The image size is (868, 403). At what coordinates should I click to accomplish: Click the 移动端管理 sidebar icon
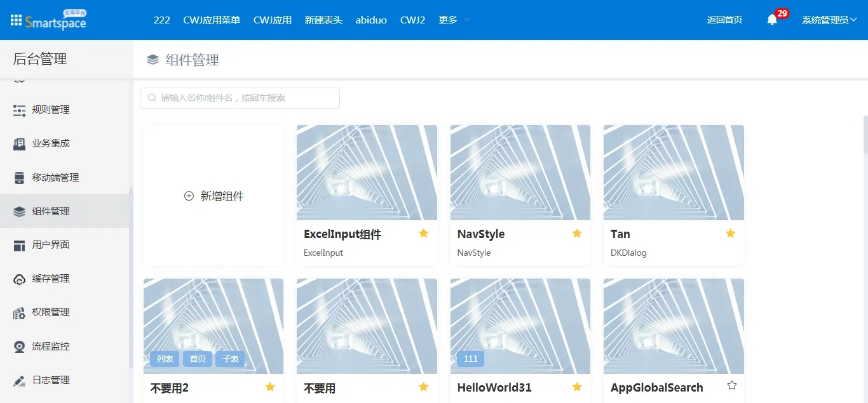[x=20, y=178]
